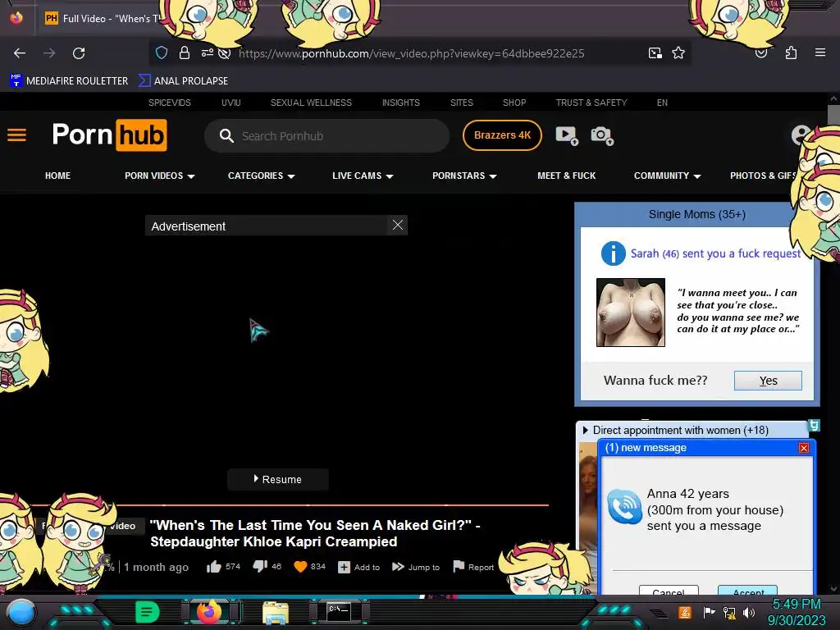Expand the LIVE CAMS navigation dropdown

tap(363, 176)
